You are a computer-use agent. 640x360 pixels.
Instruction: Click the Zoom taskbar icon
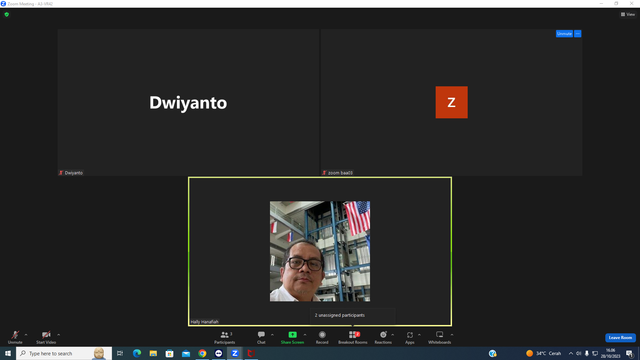[235, 353]
